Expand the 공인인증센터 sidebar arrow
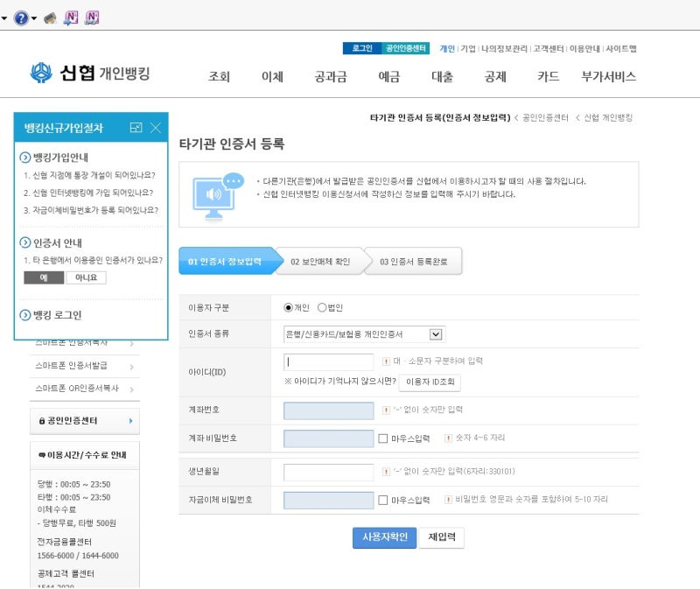700x589 pixels. pyautogui.click(x=130, y=421)
